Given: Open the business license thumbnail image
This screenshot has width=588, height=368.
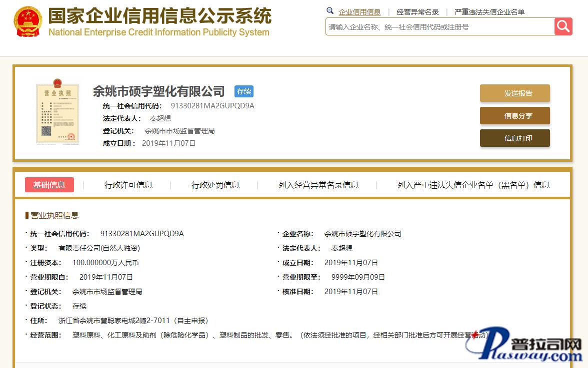Looking at the screenshot, I should click(x=57, y=113).
